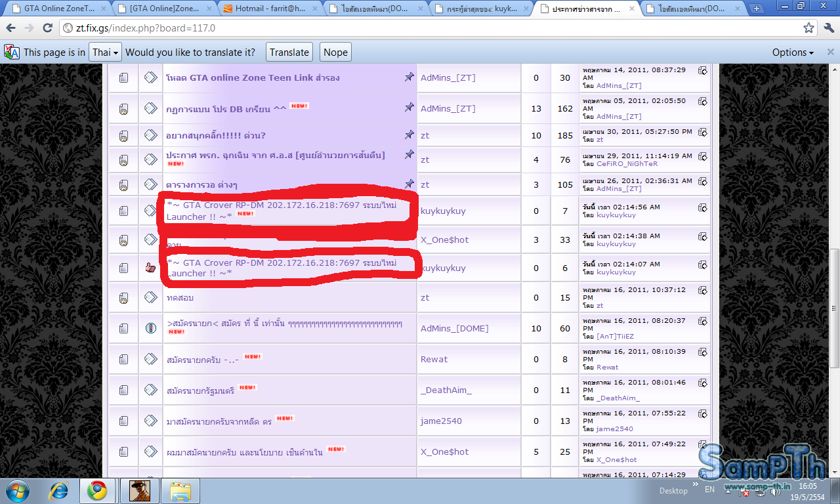Screen dimensions: 840x504
Task: Reload the zt.fix.gs page
Action: 47,28
